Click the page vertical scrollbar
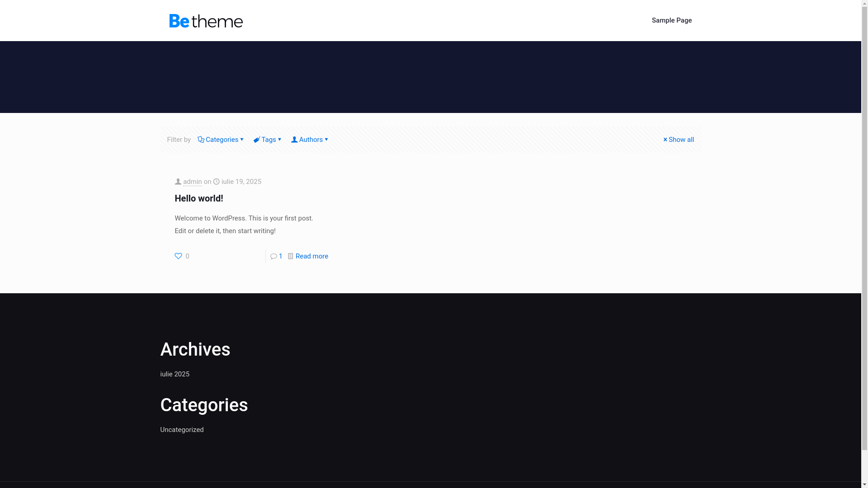868x488 pixels. 865,244
